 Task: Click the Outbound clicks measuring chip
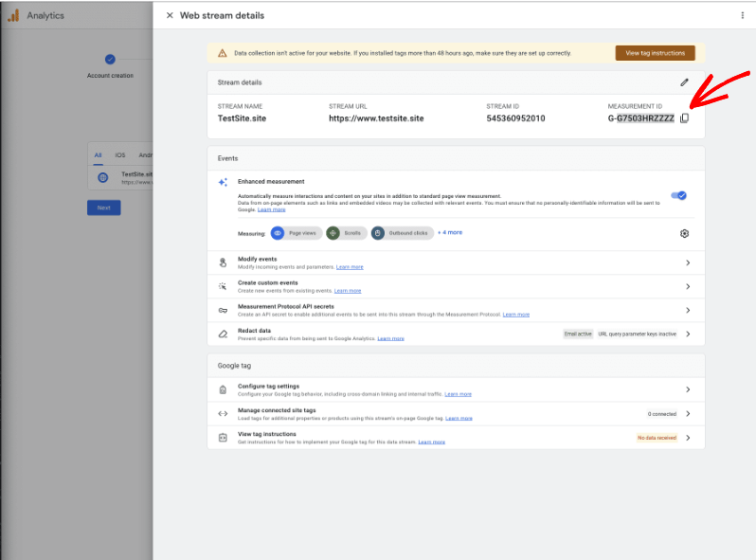pyautogui.click(x=403, y=233)
